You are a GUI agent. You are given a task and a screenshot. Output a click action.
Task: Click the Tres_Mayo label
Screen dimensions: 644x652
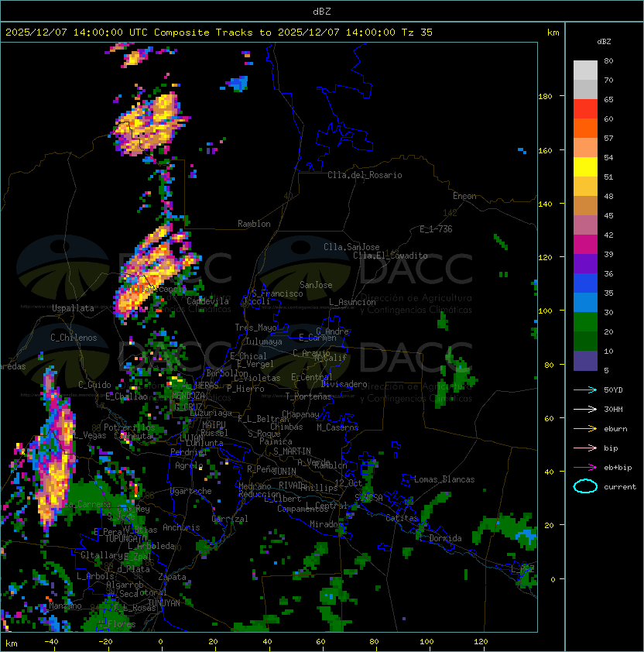coord(255,328)
